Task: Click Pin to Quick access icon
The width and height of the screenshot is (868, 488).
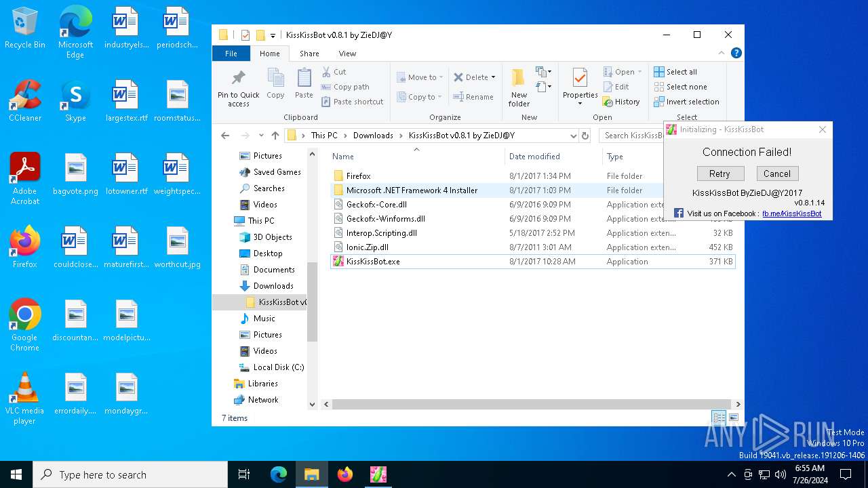Action: point(238,78)
